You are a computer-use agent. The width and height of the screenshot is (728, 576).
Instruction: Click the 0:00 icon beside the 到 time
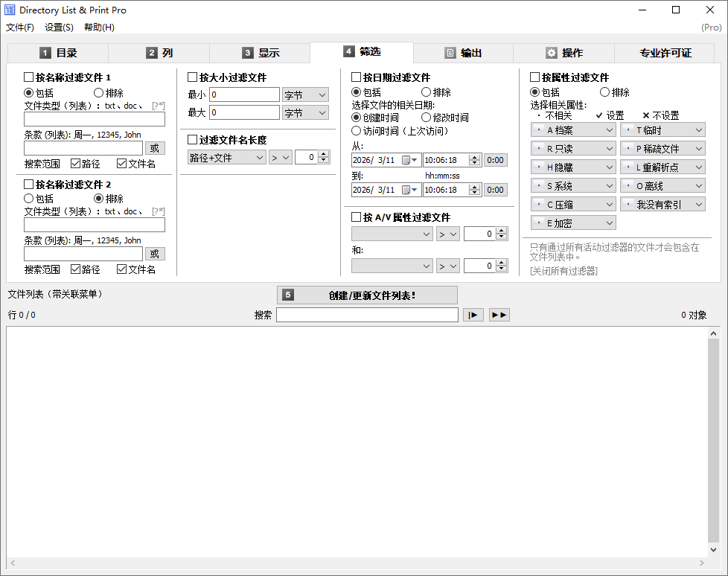pyautogui.click(x=495, y=189)
